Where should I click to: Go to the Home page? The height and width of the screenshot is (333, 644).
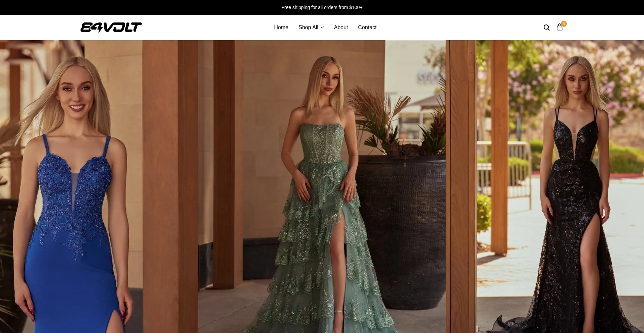(281, 27)
